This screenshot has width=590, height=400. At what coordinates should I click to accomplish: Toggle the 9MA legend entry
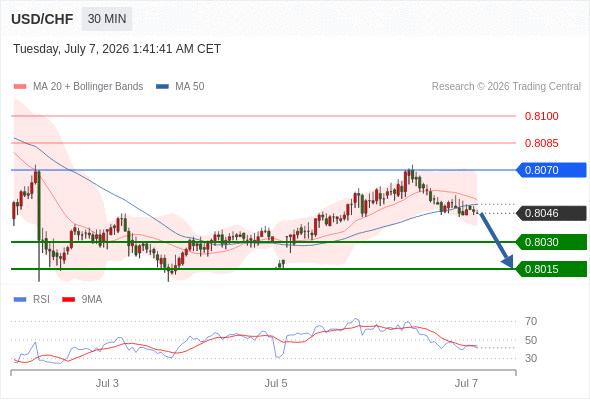coord(82,300)
